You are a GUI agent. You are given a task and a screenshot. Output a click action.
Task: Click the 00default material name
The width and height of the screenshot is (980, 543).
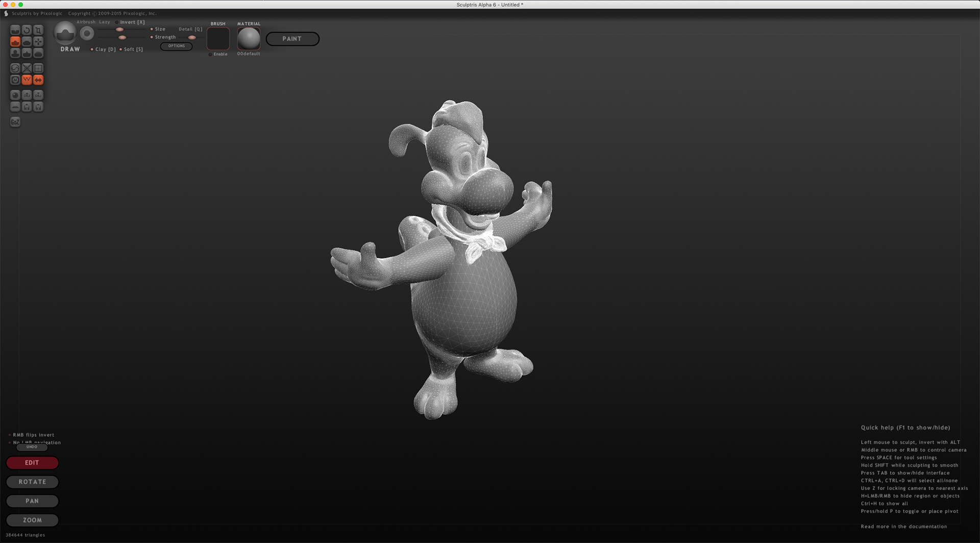[x=249, y=54]
